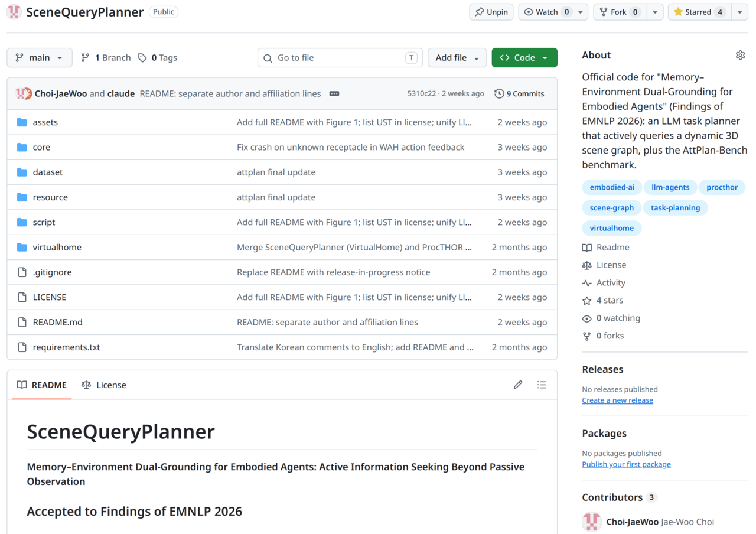The height and width of the screenshot is (534, 756).
Task: Select the virtualhome topic tag
Action: 612,228
